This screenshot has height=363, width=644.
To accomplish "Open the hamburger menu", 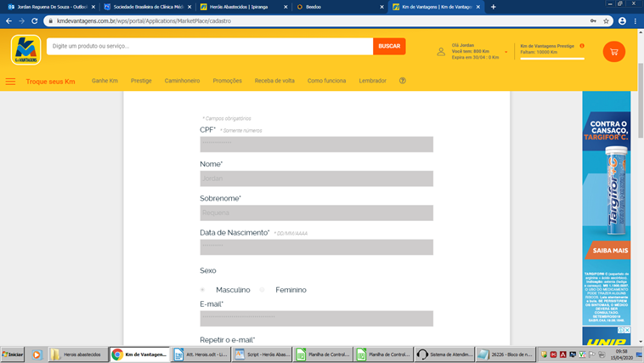I will tap(10, 82).
